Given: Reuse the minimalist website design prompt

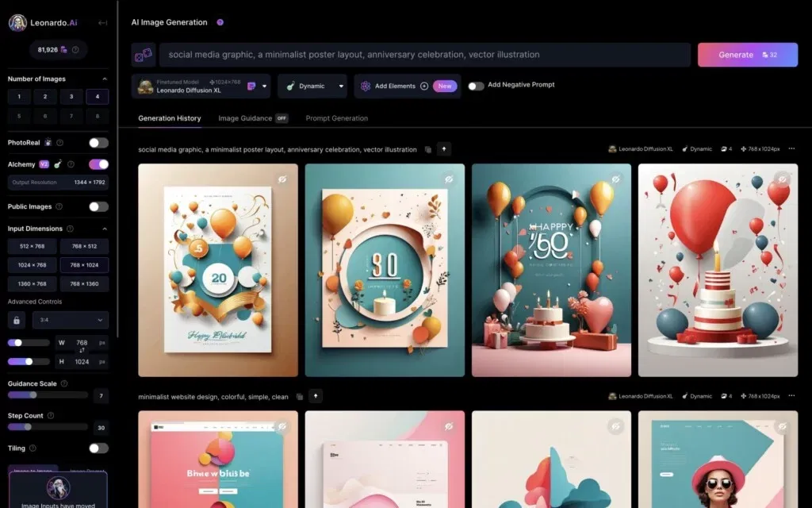Looking at the screenshot, I should pos(316,396).
